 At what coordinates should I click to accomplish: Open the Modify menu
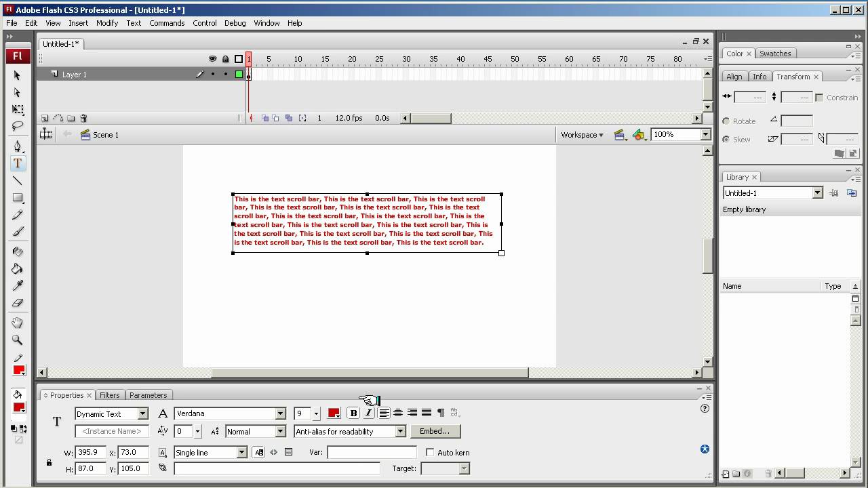click(107, 23)
